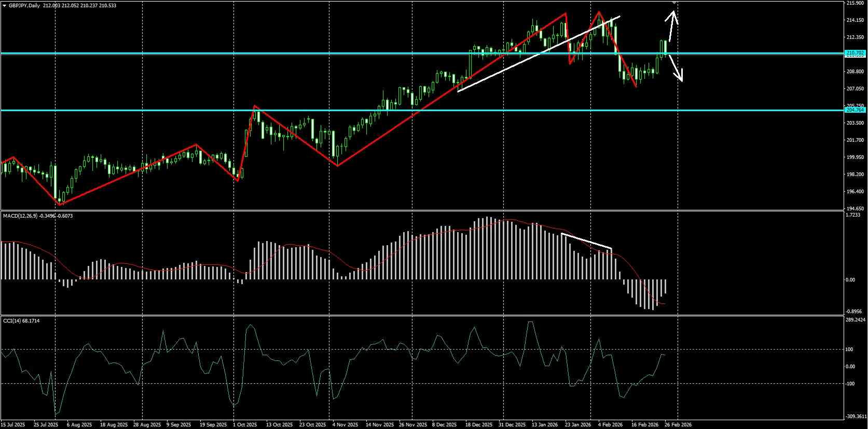Image resolution: width=868 pixels, height=429 pixels.
Task: Click the GBPJPY,Daily chart title
Action: point(24,5)
